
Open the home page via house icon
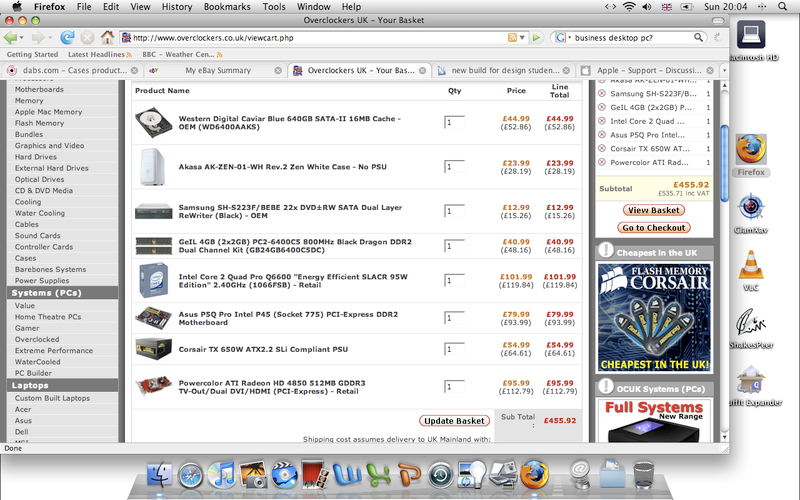(107, 37)
